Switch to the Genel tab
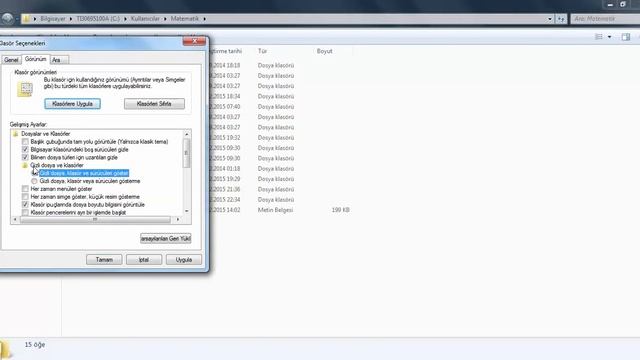 (11, 60)
